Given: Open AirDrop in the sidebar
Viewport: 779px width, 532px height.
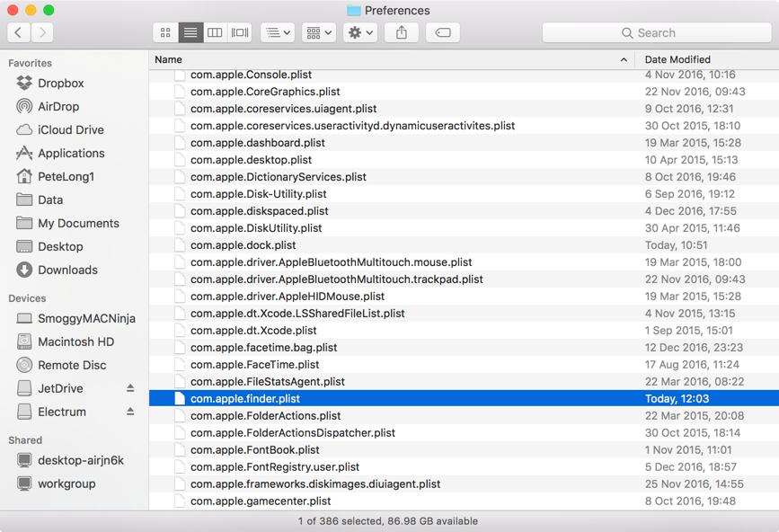Looking at the screenshot, I should coord(58,106).
